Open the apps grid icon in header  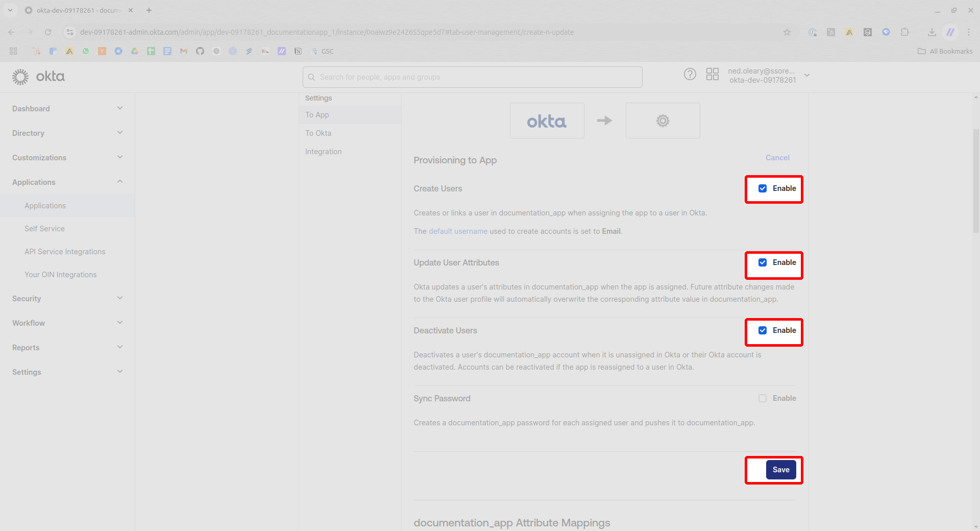pos(712,75)
